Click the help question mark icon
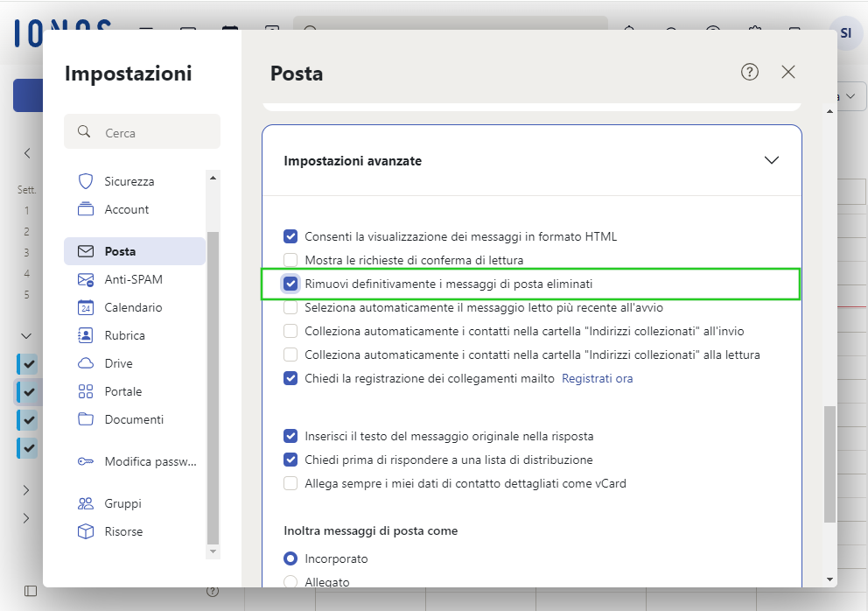Viewport: 868px width, 611px height. pyautogui.click(x=750, y=72)
